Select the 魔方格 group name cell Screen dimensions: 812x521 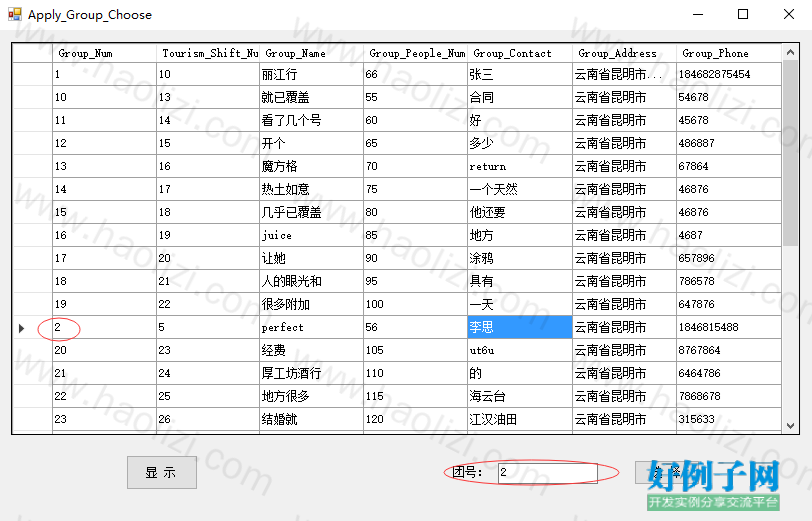312,166
